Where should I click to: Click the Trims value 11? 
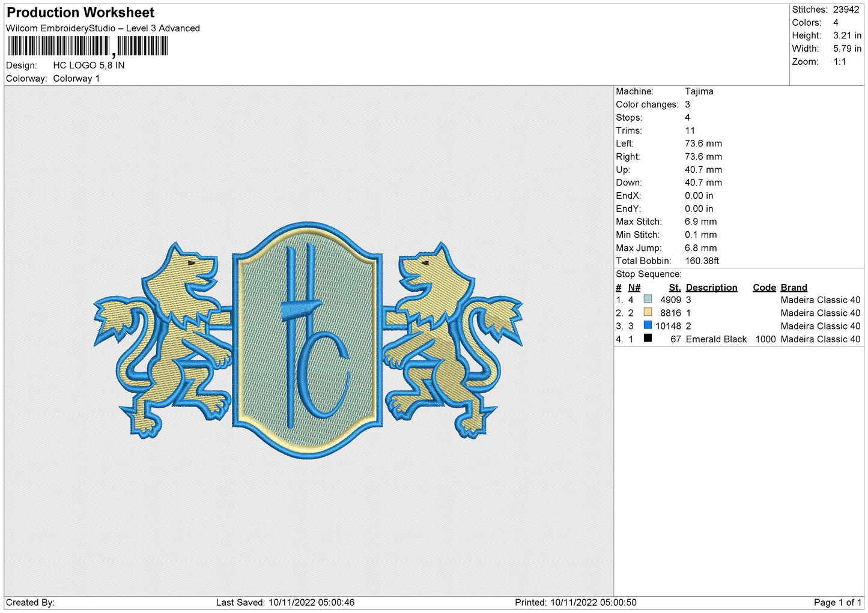[690, 131]
